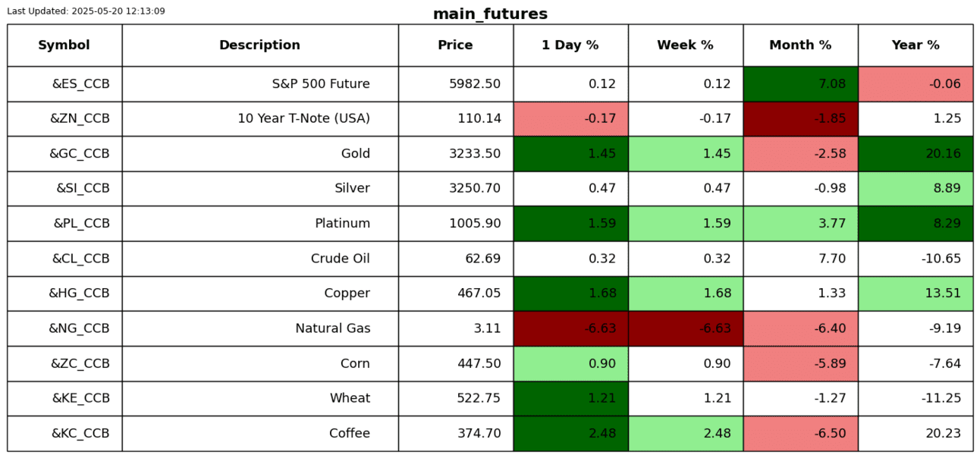Image resolution: width=980 pixels, height=458 pixels.
Task: Select the Price column header
Action: tap(455, 45)
